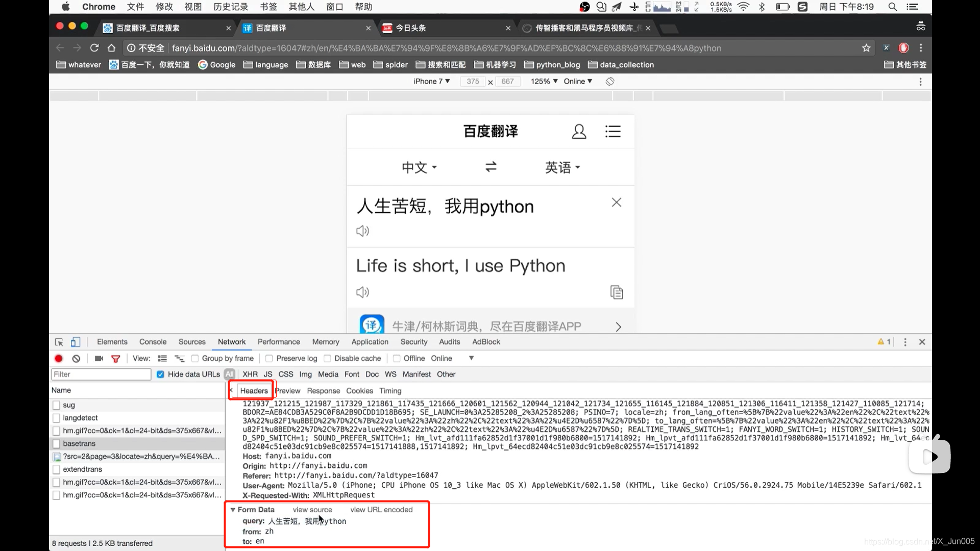Clear the Chinese input text with X
Viewport: 980px width, 551px height.
click(x=617, y=203)
